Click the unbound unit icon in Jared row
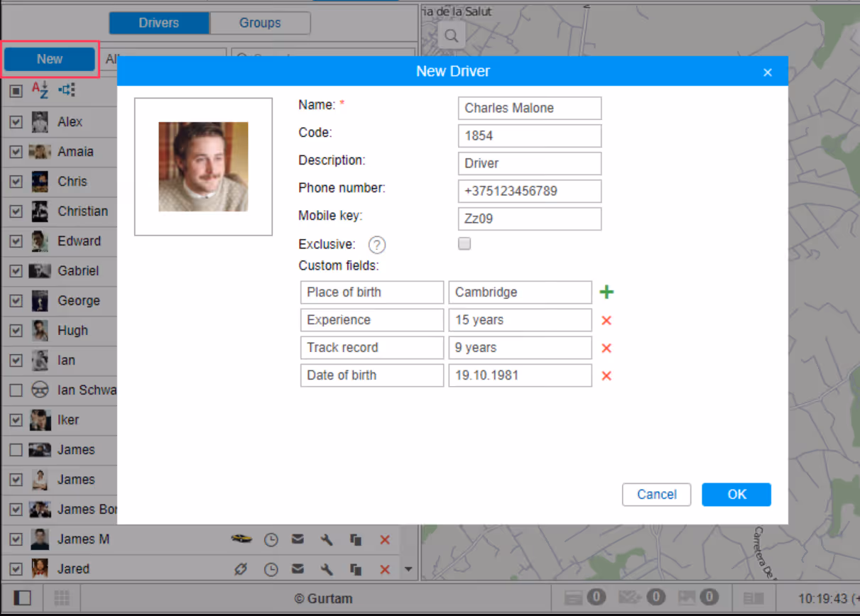 [x=241, y=569]
